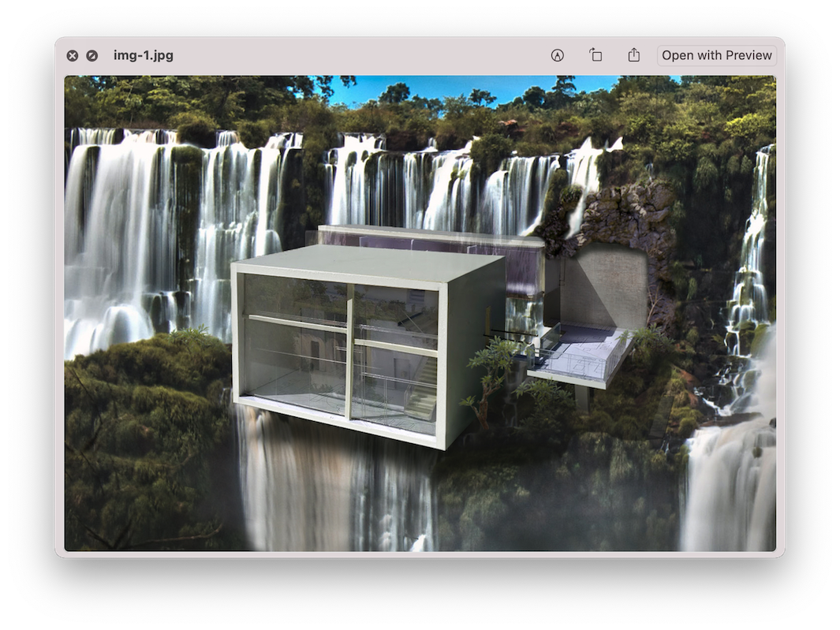Rotate the image with the rotate icon

click(x=595, y=54)
